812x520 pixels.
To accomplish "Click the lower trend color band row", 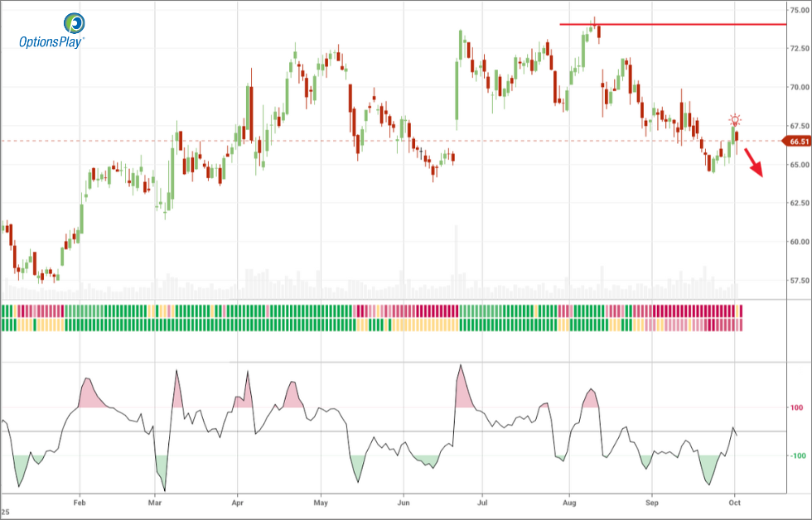I will (x=373, y=325).
